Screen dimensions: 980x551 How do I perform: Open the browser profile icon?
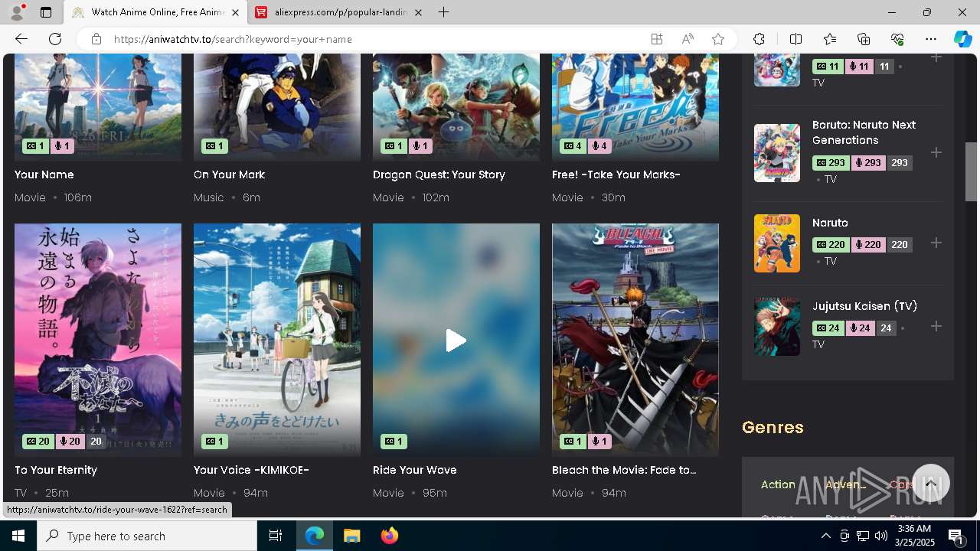pos(17,12)
